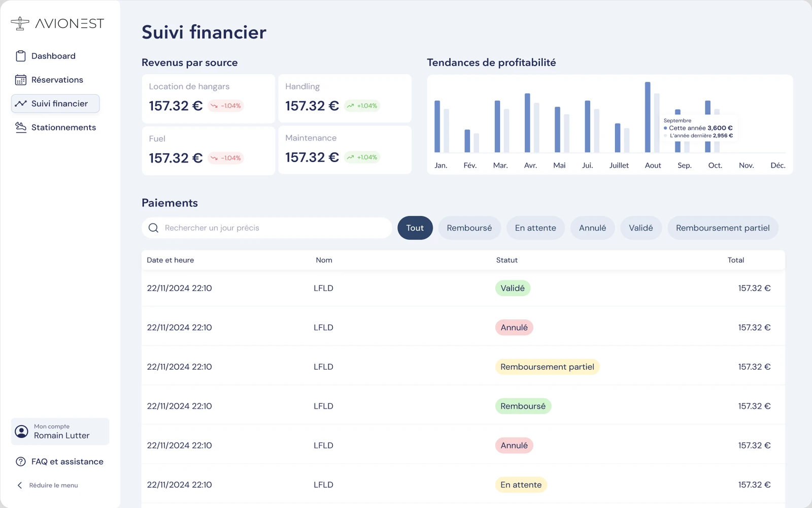Click the Réservations calendar icon

pos(21,80)
